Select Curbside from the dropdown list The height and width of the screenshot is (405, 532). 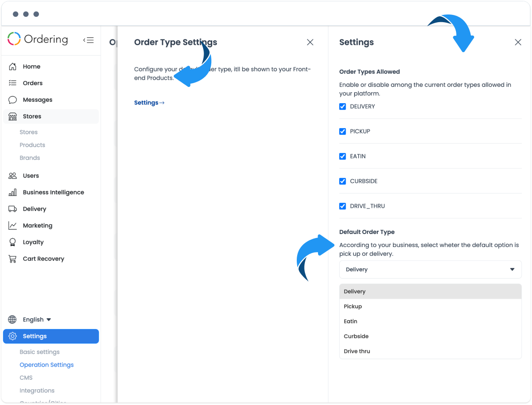(430, 336)
